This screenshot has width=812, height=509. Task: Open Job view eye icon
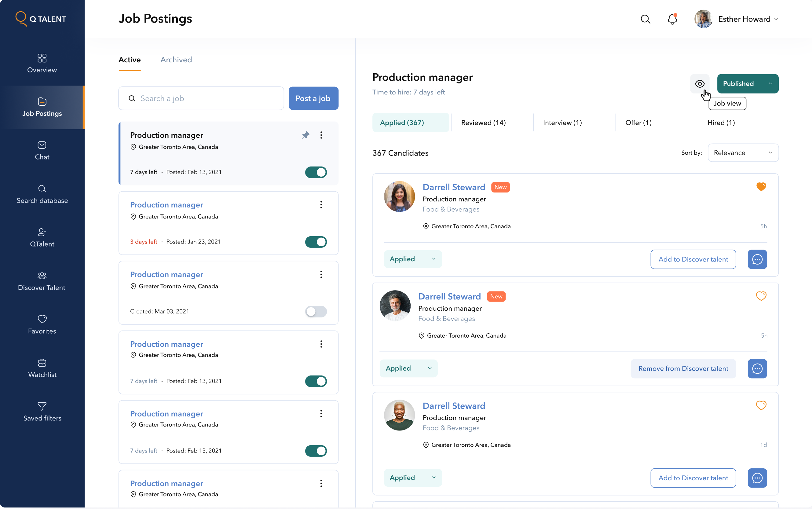pos(700,84)
